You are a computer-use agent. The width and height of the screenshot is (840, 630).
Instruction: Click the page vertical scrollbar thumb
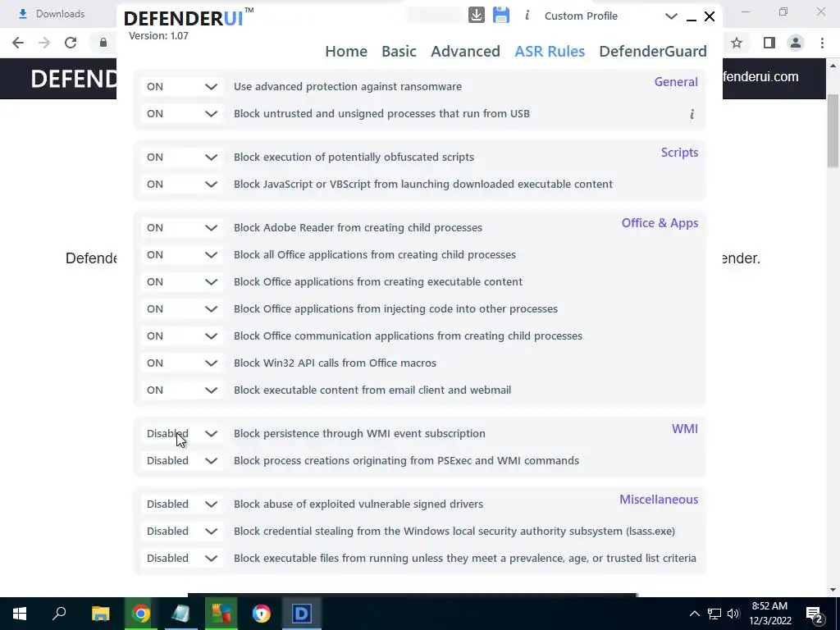pos(833,131)
